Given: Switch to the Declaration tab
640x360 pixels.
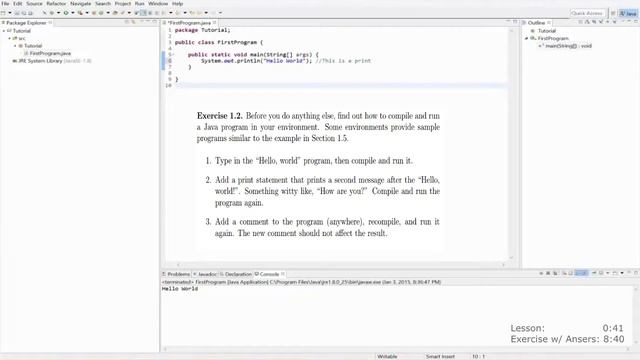Looking at the screenshot, I should point(236,274).
